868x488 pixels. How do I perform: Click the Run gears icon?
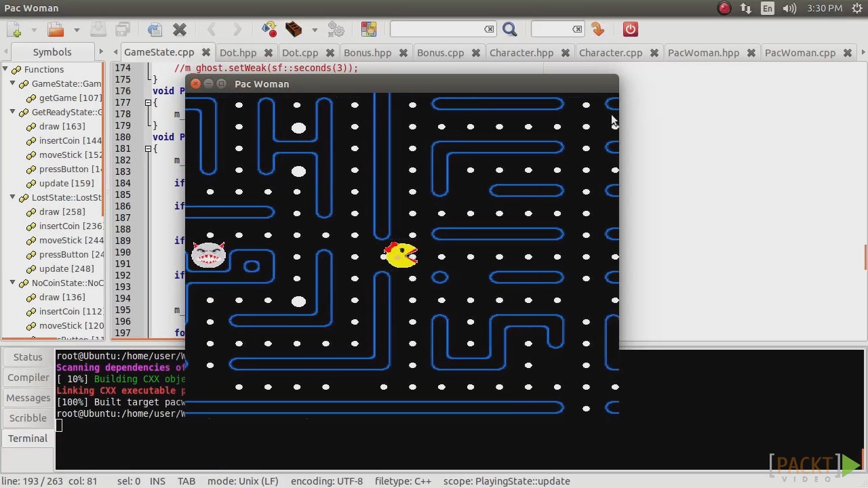click(336, 29)
